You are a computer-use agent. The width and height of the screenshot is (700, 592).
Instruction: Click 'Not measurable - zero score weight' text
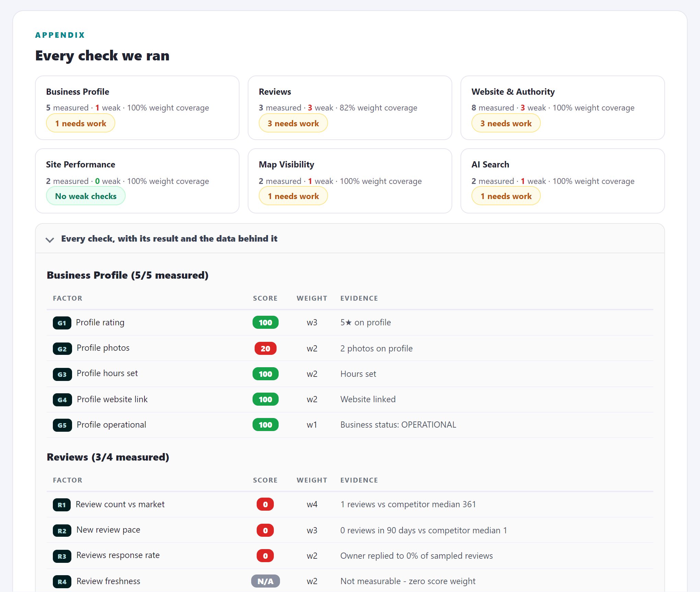pyautogui.click(x=408, y=581)
